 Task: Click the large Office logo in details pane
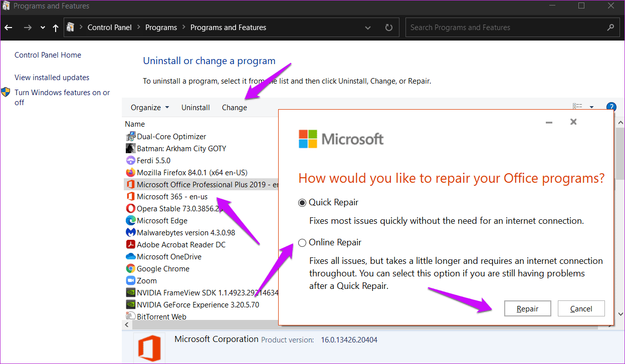click(149, 347)
